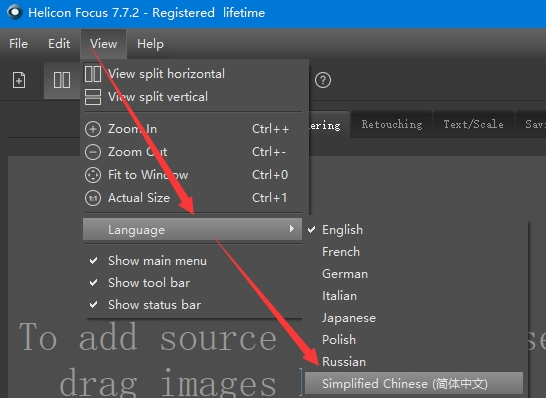Viewport: 549px width, 398px height.
Task: Select Fit to Window option
Action: tap(192, 175)
